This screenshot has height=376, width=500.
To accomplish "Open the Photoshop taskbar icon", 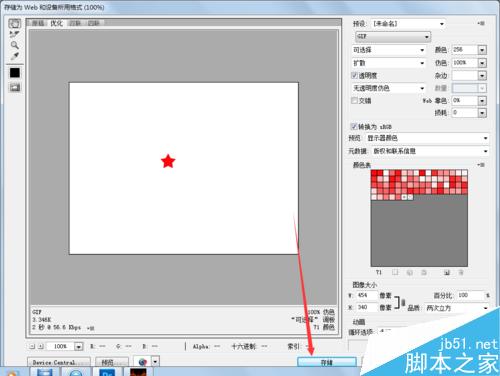I will click(107, 372).
